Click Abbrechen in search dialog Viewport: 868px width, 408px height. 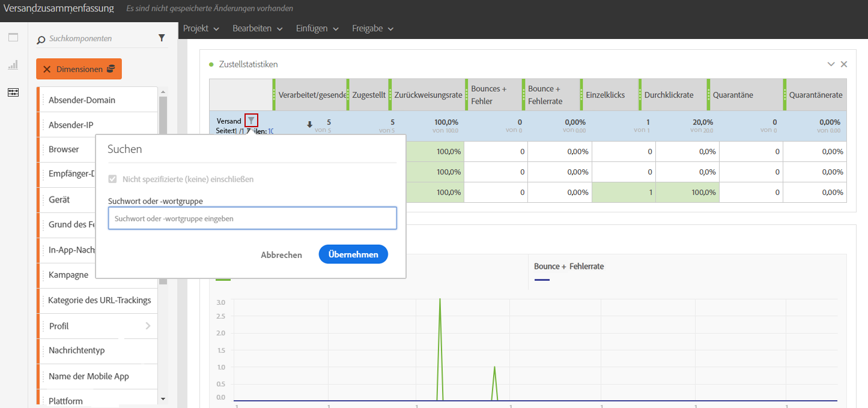pos(281,255)
